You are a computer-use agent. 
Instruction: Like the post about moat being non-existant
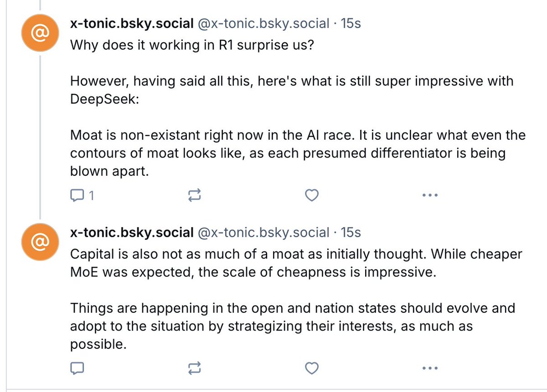pos(311,195)
